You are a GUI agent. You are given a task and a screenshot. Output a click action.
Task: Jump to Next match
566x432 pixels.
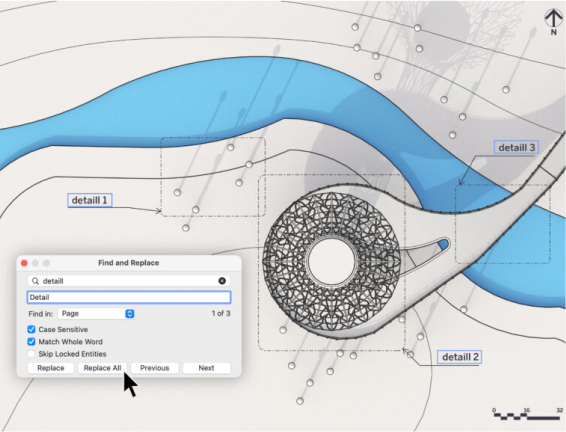[x=206, y=368]
